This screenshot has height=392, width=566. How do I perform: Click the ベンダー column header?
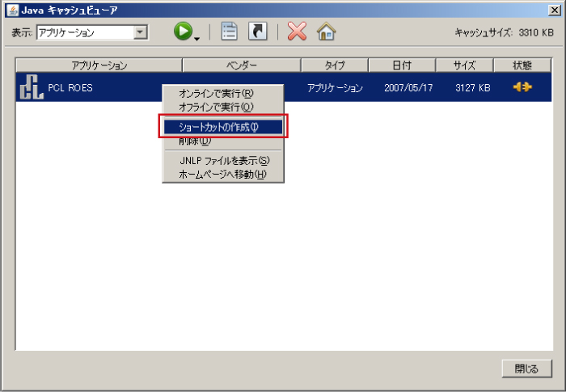pos(241,65)
